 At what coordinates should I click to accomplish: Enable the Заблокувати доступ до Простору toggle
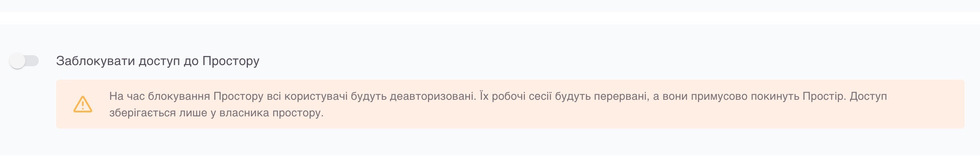coord(24,61)
